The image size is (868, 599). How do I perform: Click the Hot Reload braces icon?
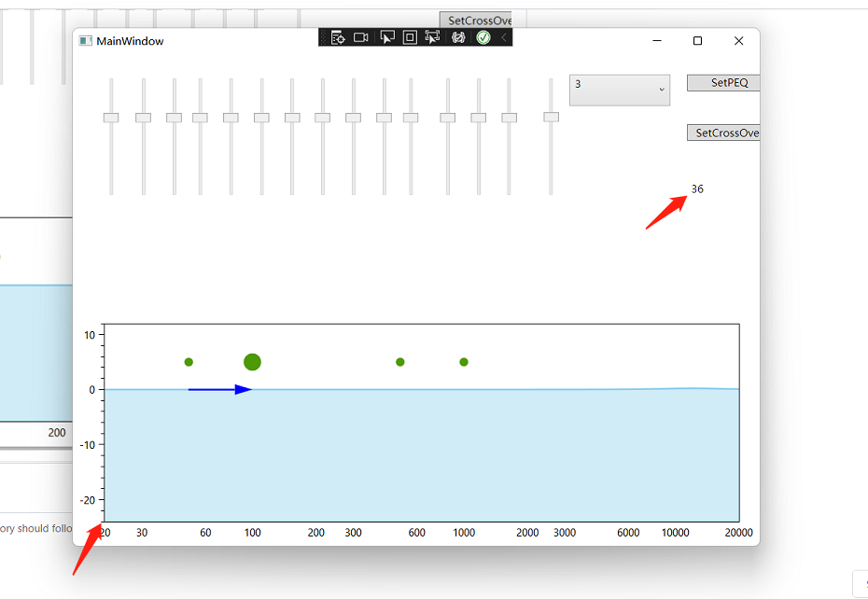[x=458, y=37]
